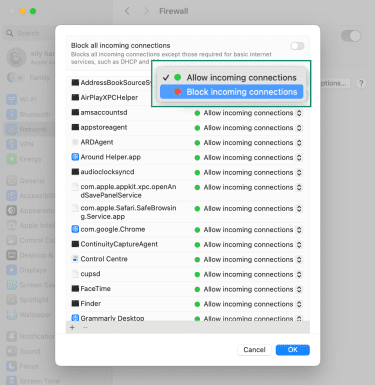Click ContinuityCaptureAgent app icon
This screenshot has height=385, width=375.
point(75,244)
